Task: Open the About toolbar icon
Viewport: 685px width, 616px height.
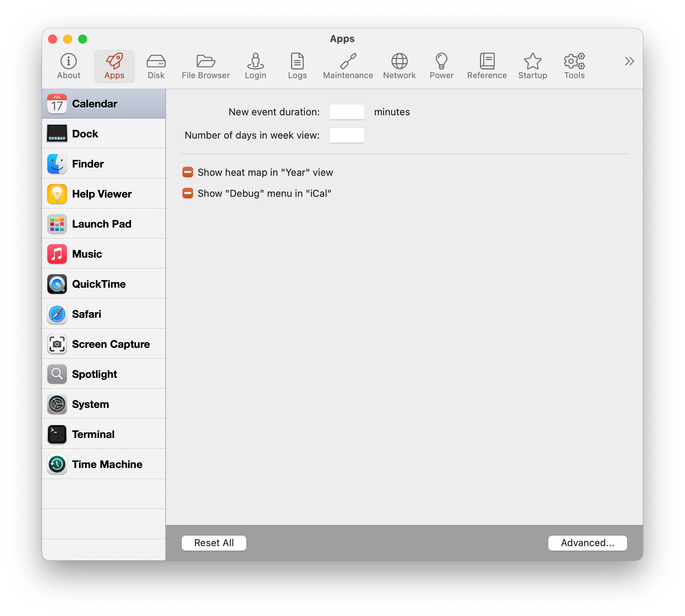Action: pos(69,61)
